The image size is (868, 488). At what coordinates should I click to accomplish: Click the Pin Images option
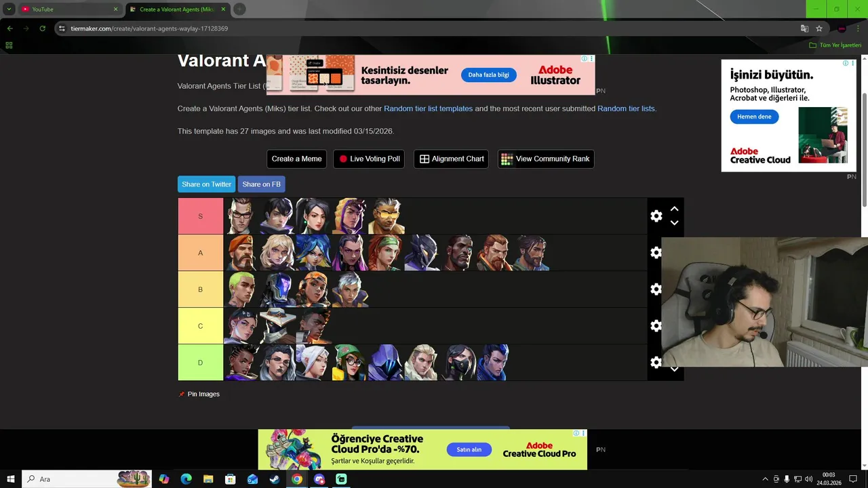[199, 394]
